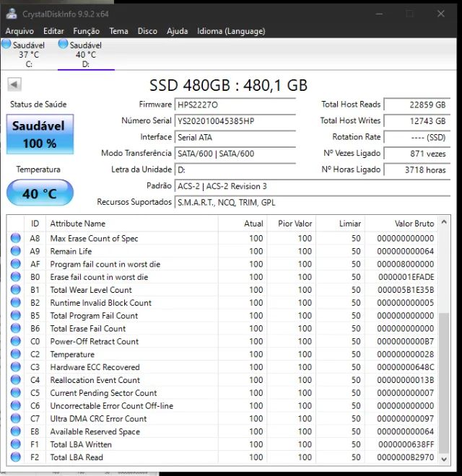Click the Attribute Name column header

[132, 224]
